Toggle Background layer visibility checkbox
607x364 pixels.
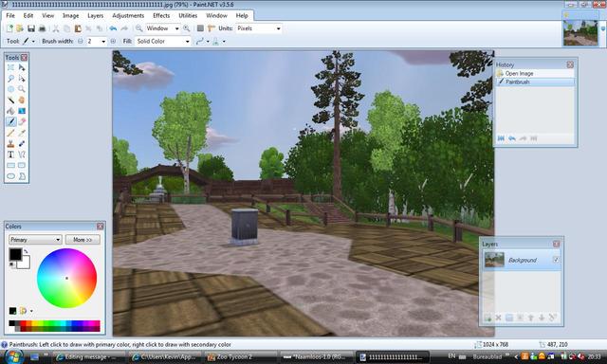tap(556, 260)
